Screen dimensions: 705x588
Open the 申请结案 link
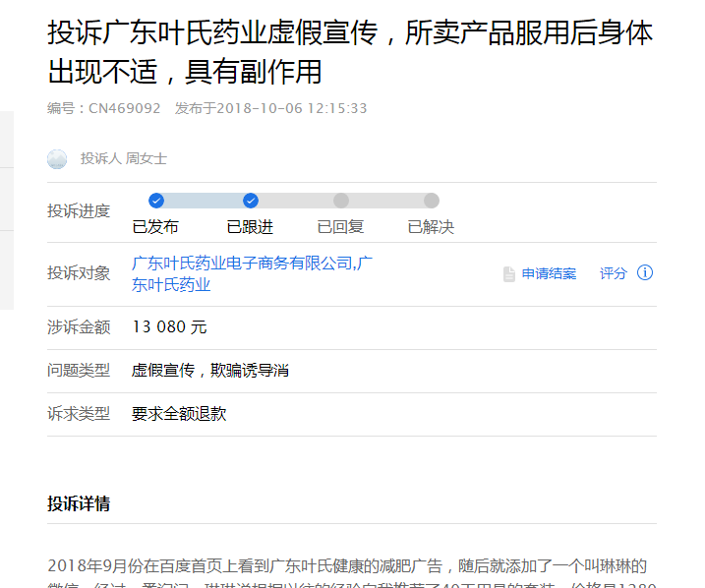click(x=549, y=273)
